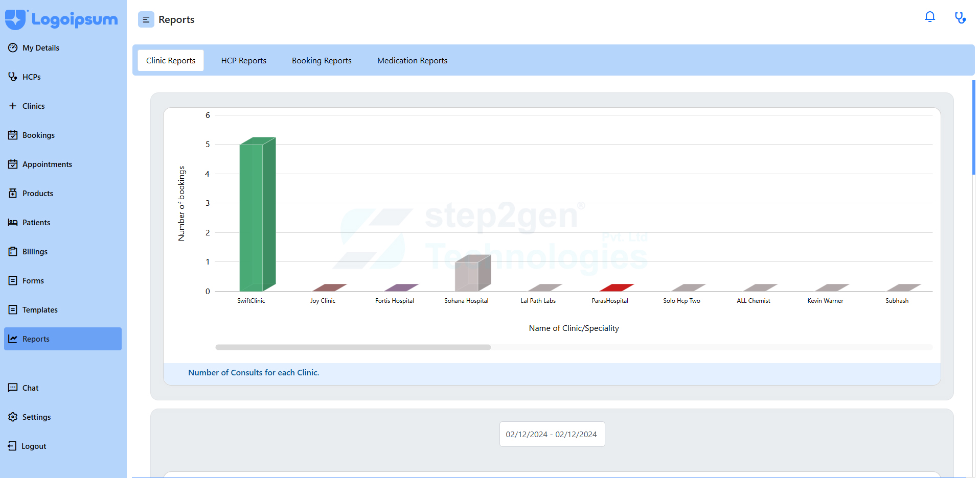
Task: Switch to HCP Reports tab
Action: [244, 60]
